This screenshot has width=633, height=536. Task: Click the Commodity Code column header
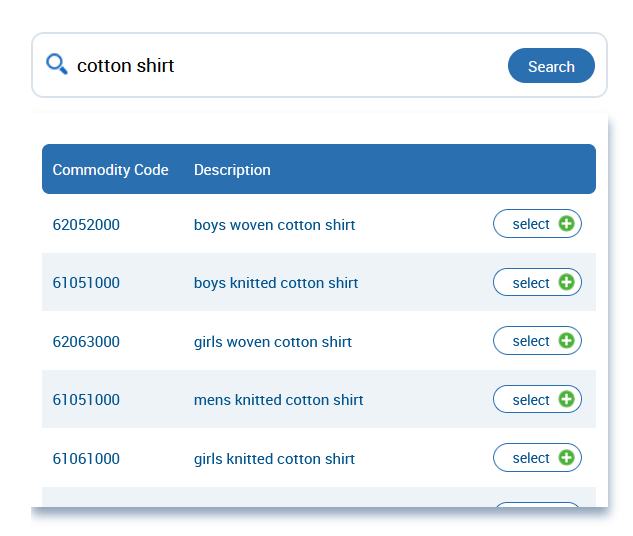110,170
